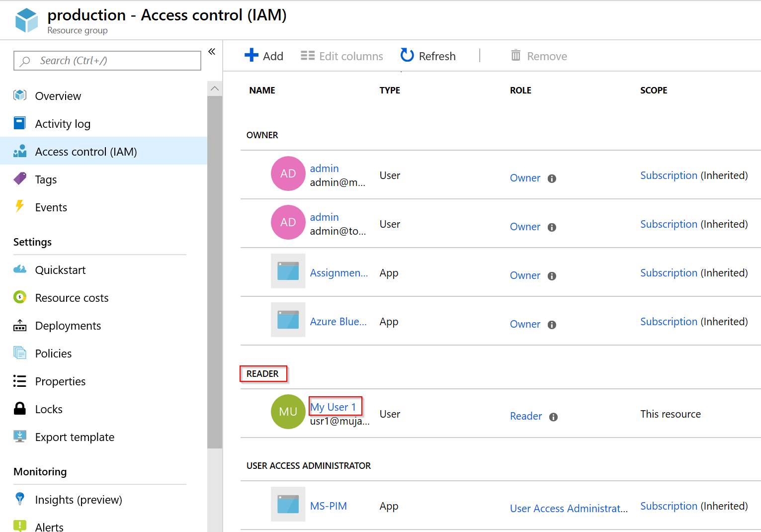
Task: Click the MS-PIM app link
Action: (329, 506)
